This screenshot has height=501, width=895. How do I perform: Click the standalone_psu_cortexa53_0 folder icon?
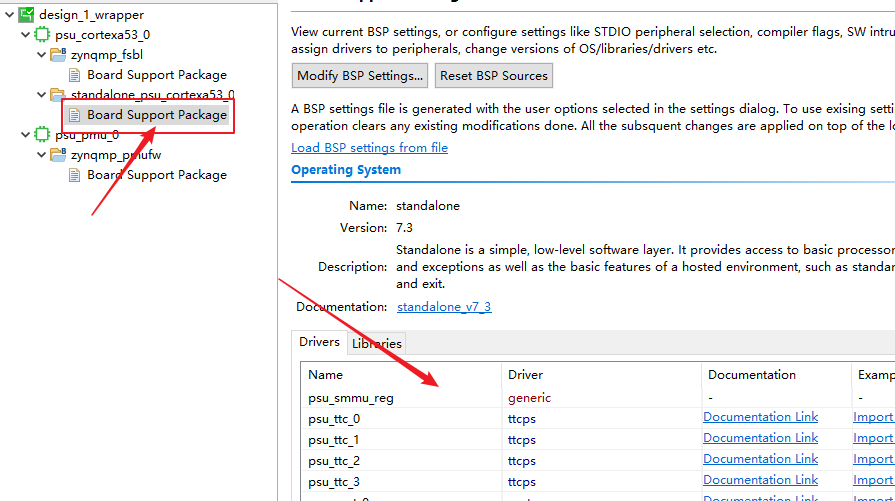(x=58, y=95)
